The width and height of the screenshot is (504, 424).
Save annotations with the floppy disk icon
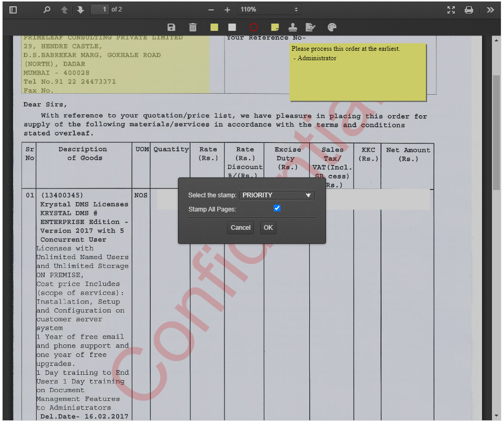click(171, 27)
